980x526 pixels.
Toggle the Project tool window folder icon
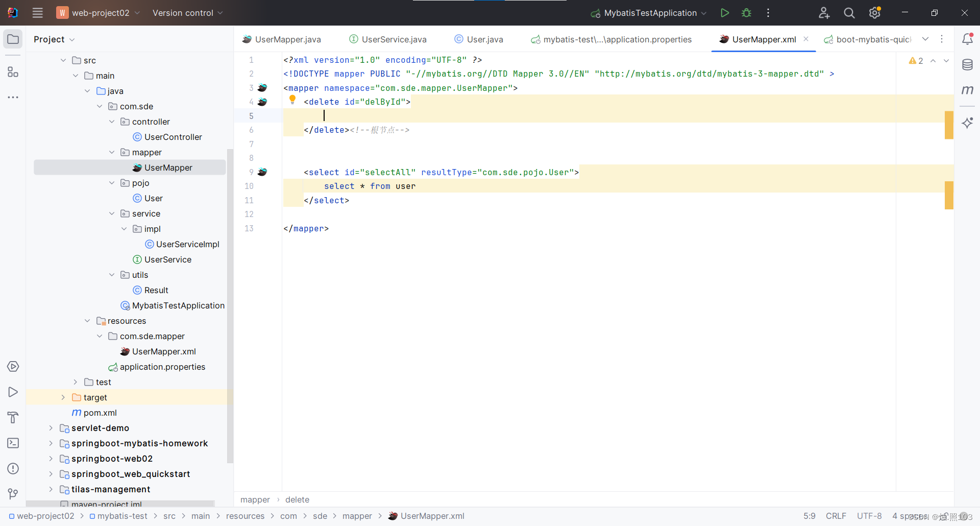pyautogui.click(x=13, y=39)
